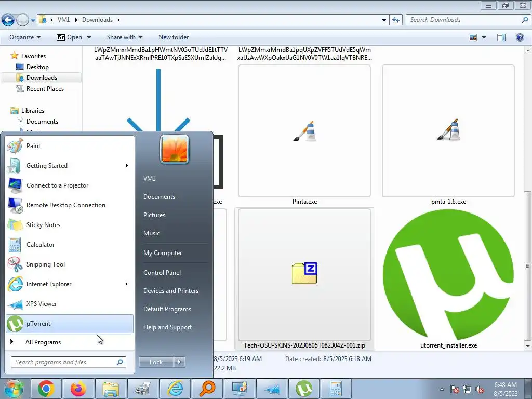This screenshot has height=399, width=532.
Task: Launch µTorrent from the Start menu
Action: 70,323
